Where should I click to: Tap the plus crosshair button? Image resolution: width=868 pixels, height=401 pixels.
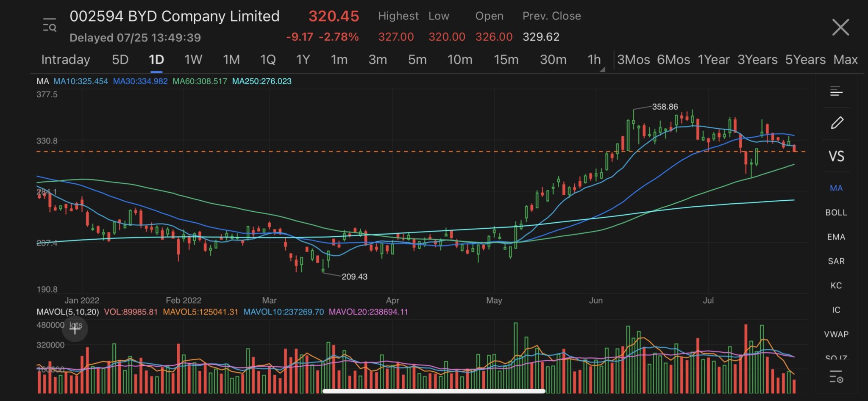(75, 329)
